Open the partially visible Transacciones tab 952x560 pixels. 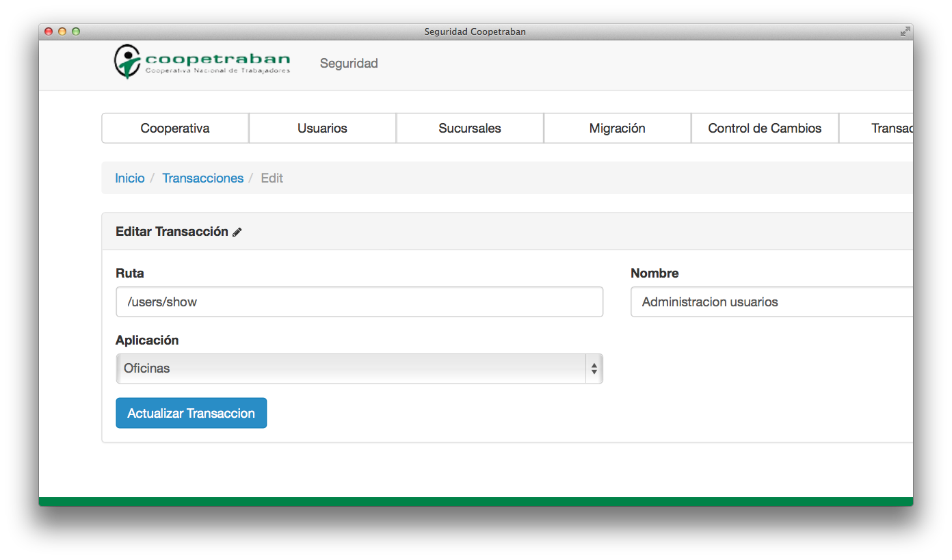tap(876, 129)
